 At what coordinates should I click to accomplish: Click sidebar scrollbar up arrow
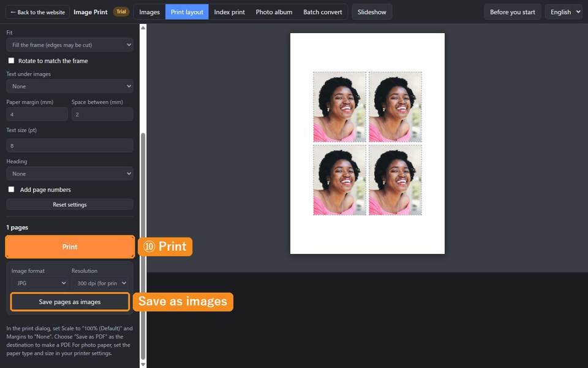click(143, 28)
